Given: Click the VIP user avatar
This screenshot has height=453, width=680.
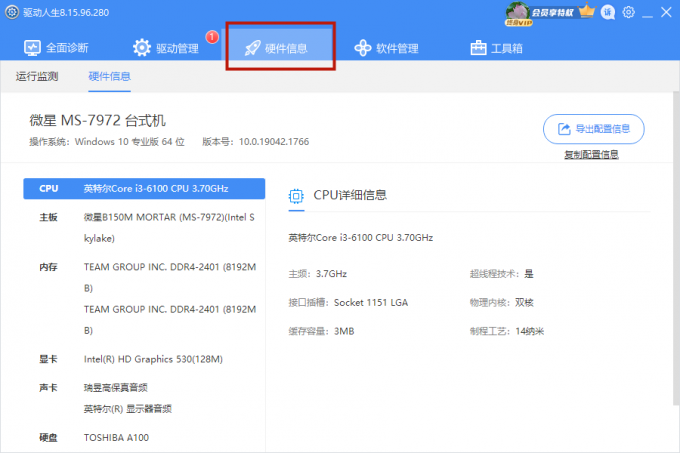Looking at the screenshot, I should [517, 13].
